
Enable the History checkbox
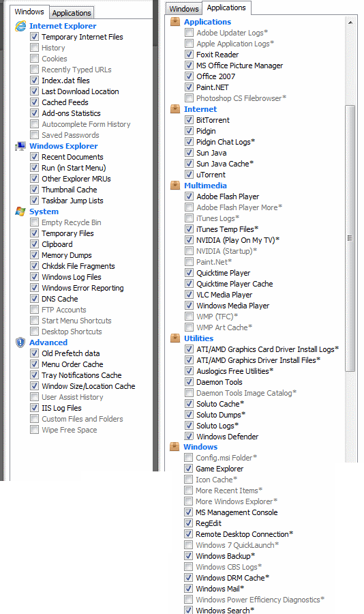tap(35, 48)
